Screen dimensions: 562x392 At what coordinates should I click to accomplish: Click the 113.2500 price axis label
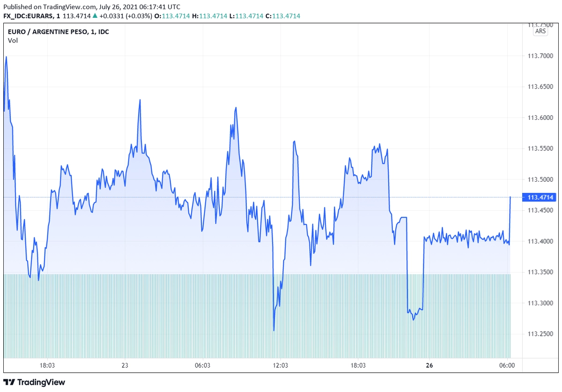540,334
